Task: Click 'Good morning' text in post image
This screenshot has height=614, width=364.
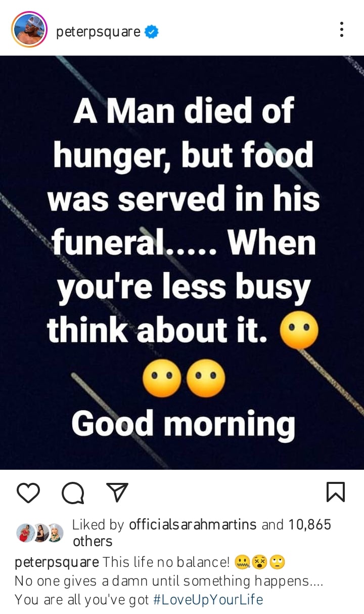Action: tap(183, 424)
